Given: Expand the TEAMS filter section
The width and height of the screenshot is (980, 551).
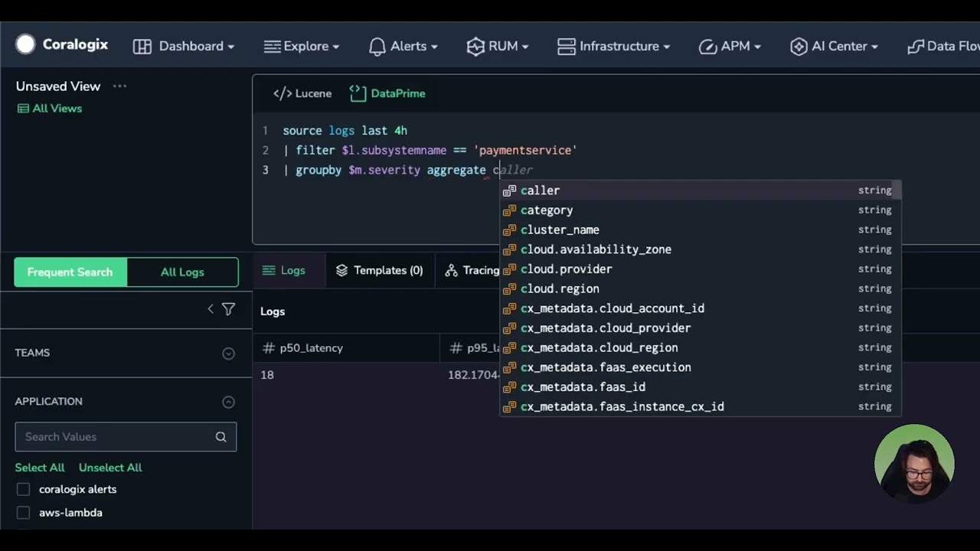Looking at the screenshot, I should tap(228, 353).
